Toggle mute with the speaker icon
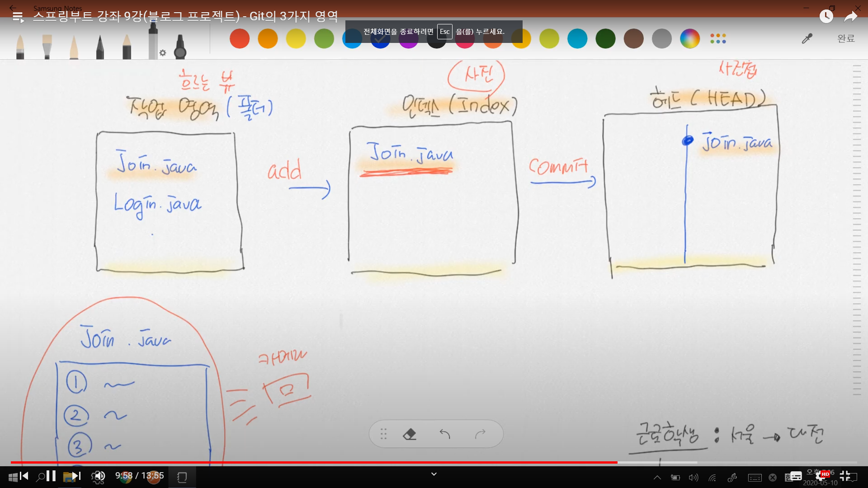 99,476
